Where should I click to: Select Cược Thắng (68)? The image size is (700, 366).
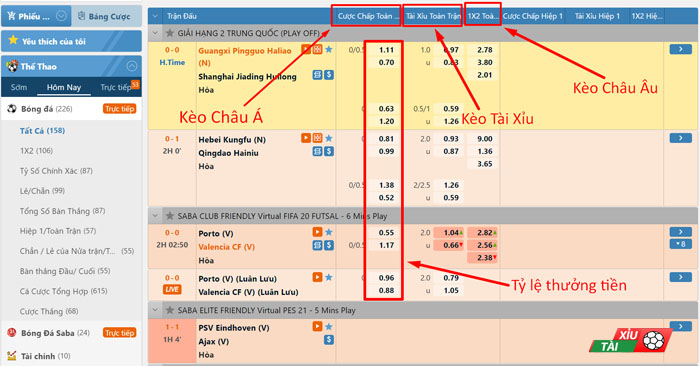[x=49, y=311]
